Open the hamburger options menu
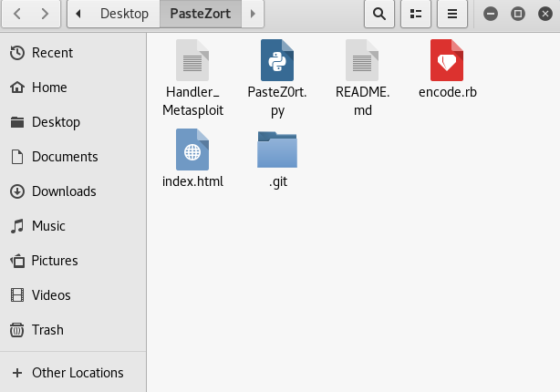 (451, 14)
